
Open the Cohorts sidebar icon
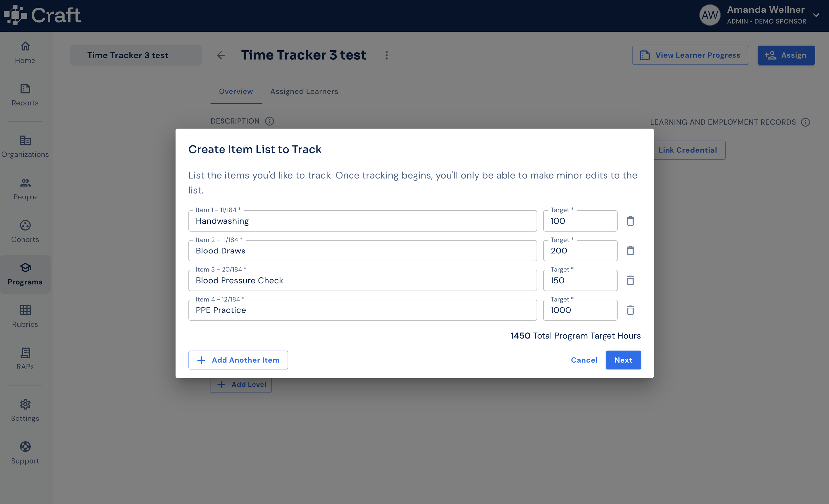[x=25, y=231]
